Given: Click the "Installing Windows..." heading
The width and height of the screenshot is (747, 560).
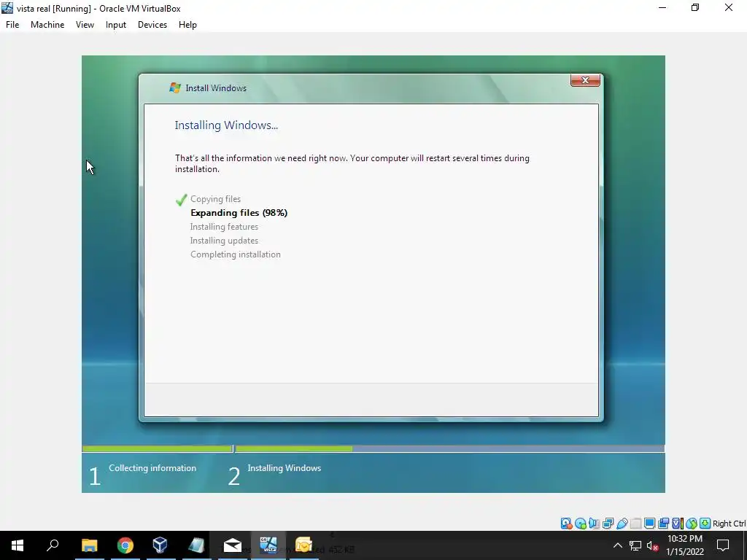Looking at the screenshot, I should coord(226,125).
